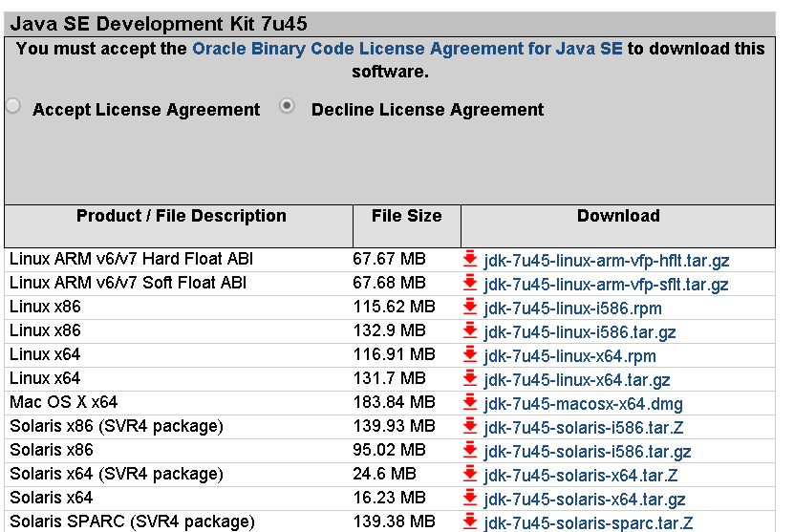The width and height of the screenshot is (794, 532).
Task: Open Oracle Binary Code License Agreement link
Action: [x=407, y=49]
